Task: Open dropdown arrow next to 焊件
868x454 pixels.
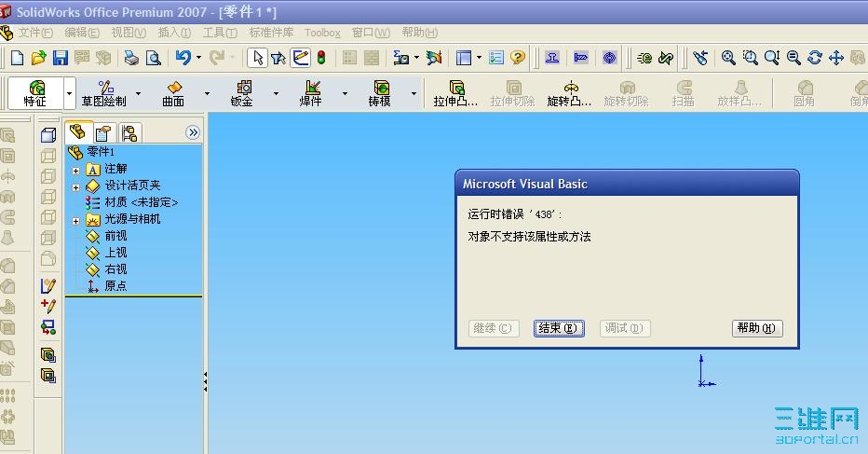Action: (345, 93)
